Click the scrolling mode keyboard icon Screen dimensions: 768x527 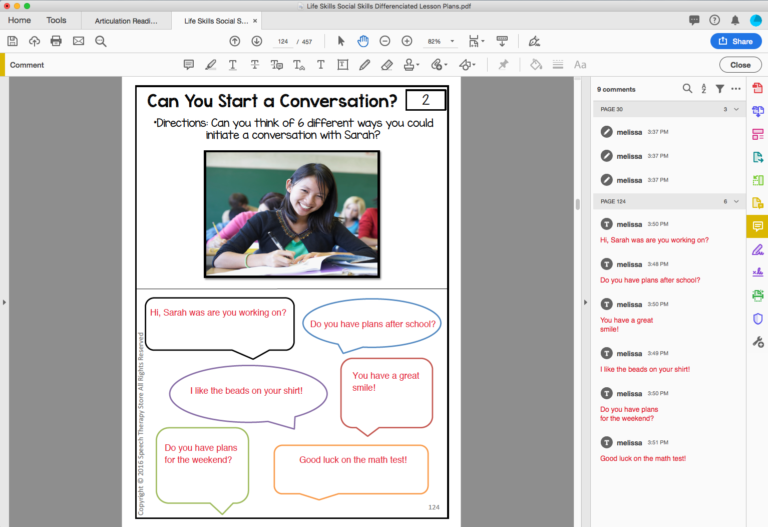pyautogui.click(x=502, y=41)
